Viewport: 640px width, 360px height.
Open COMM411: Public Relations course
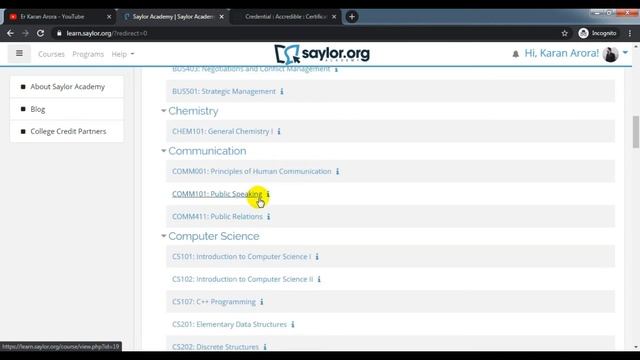pyautogui.click(x=217, y=217)
